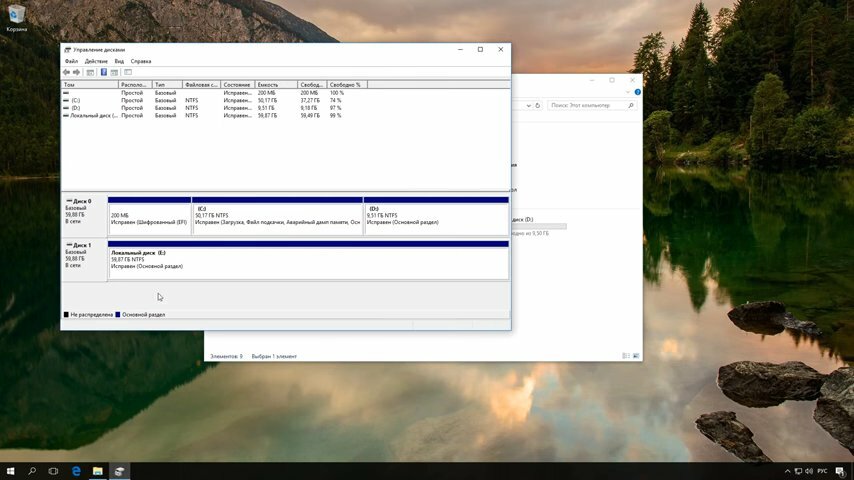
Task: Click the 97 % free percentage cell
Action: point(336,108)
